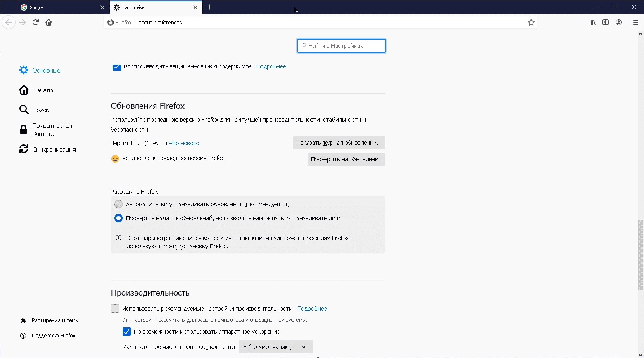Click the question mark icon for Поддержка Firefox
Screen dimensions: 644x358
point(23,335)
